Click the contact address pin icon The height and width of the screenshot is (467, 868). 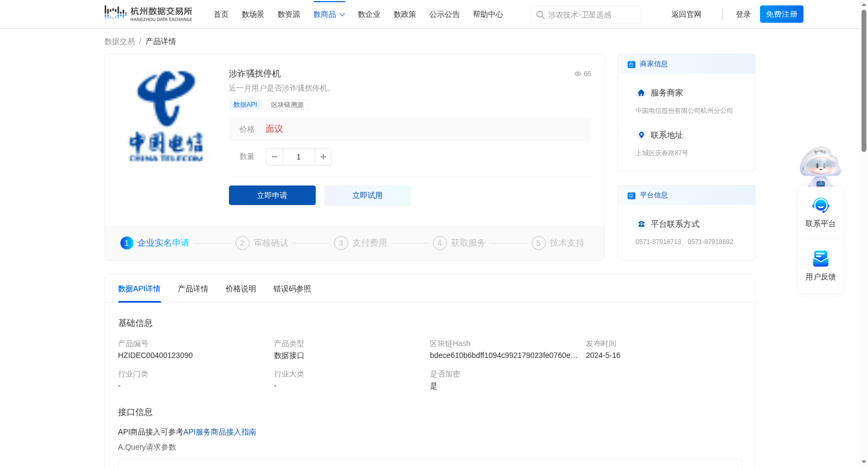point(641,135)
